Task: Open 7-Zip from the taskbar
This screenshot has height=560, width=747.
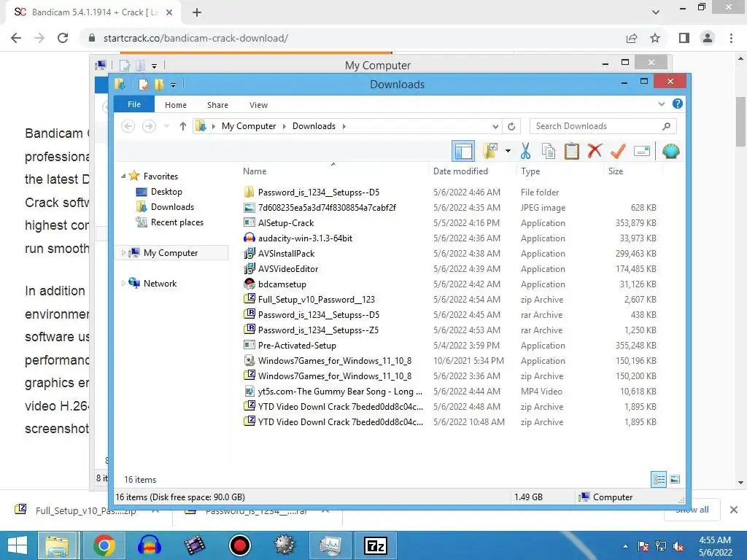Action: (x=375, y=545)
